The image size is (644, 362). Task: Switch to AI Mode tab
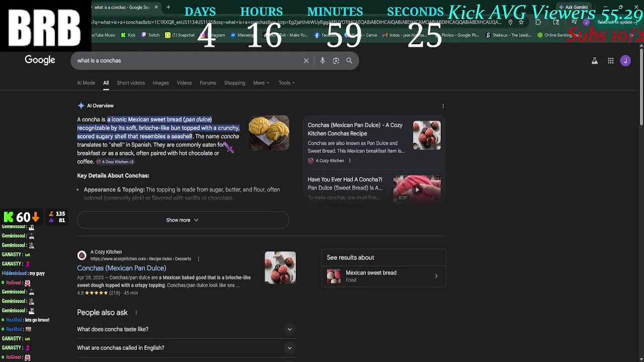[x=86, y=83]
